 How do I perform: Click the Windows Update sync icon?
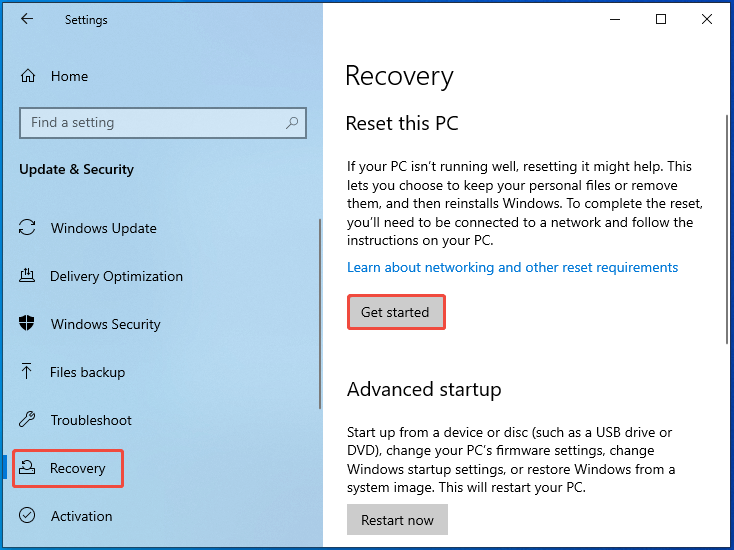(27, 227)
